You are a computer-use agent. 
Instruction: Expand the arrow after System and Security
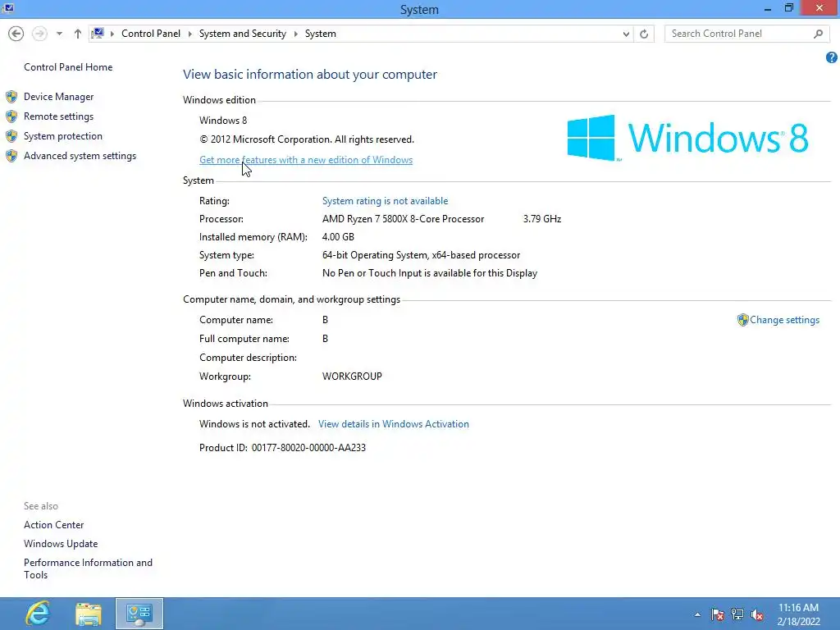(295, 34)
